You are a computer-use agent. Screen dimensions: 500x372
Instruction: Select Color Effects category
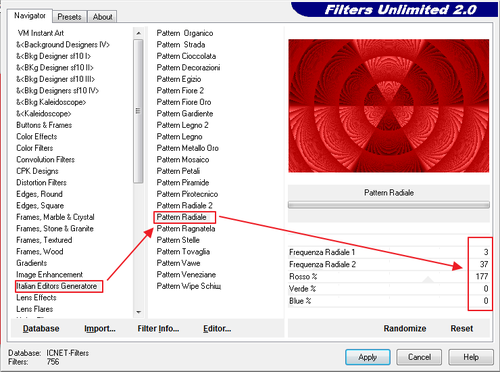[x=37, y=137]
